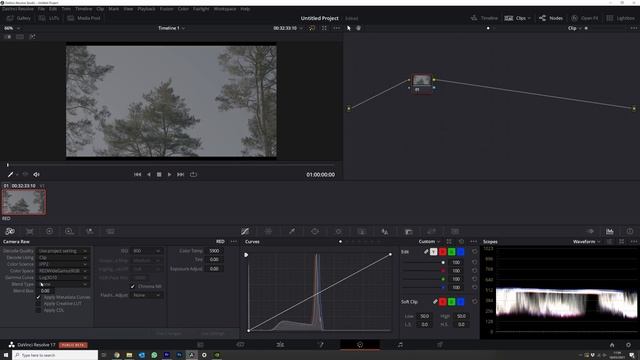The height and width of the screenshot is (360, 640).
Task: Open Project Settings gear
Action: point(628,345)
